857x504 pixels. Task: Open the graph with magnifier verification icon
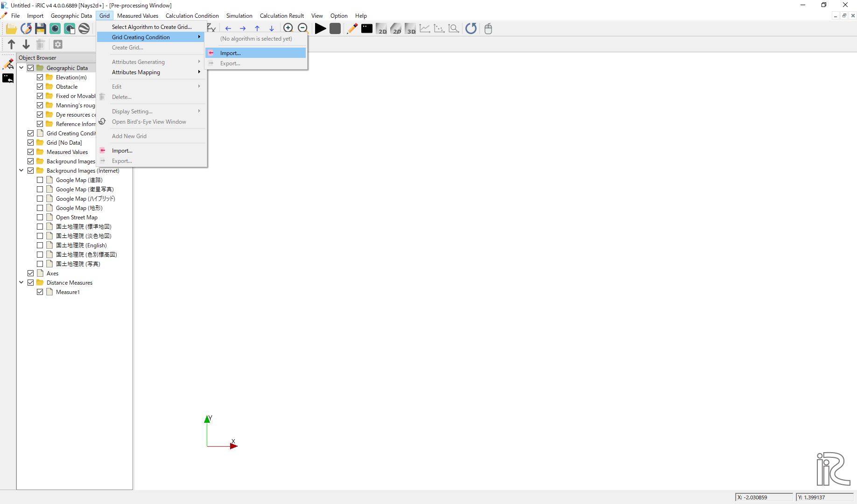tap(454, 28)
